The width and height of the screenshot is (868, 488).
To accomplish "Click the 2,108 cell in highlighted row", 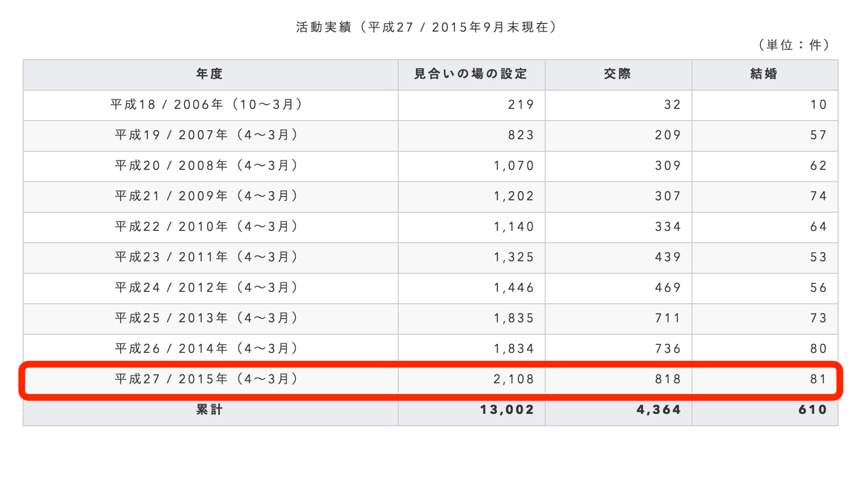I will point(514,379).
